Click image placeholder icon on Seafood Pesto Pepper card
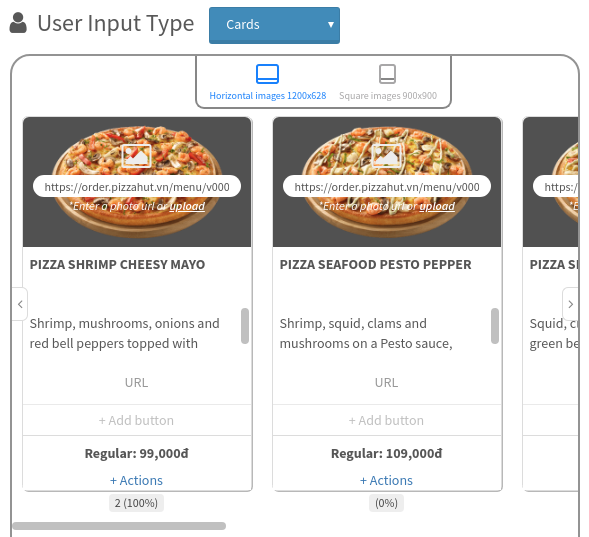The width and height of the screenshot is (589, 537). (x=386, y=155)
